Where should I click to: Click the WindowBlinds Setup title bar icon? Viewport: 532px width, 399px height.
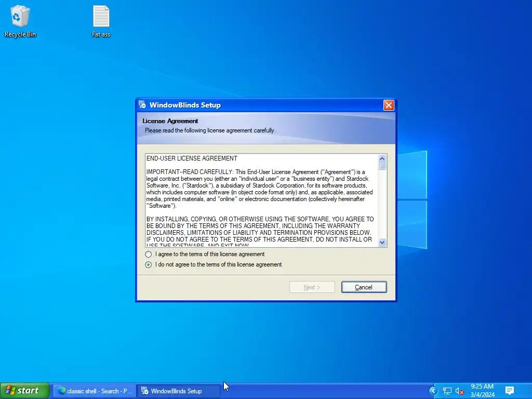coord(142,105)
